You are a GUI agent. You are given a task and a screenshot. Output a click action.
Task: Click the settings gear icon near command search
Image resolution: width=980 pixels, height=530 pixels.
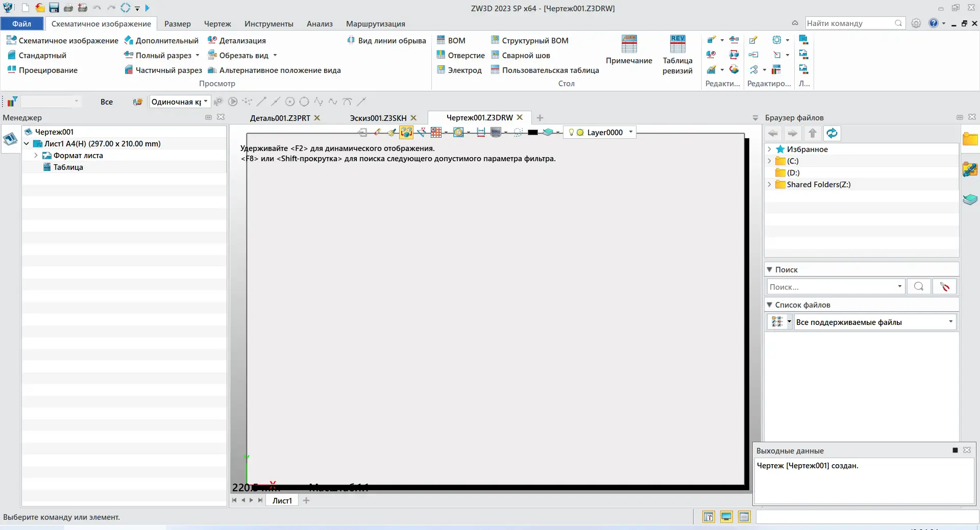[916, 23]
